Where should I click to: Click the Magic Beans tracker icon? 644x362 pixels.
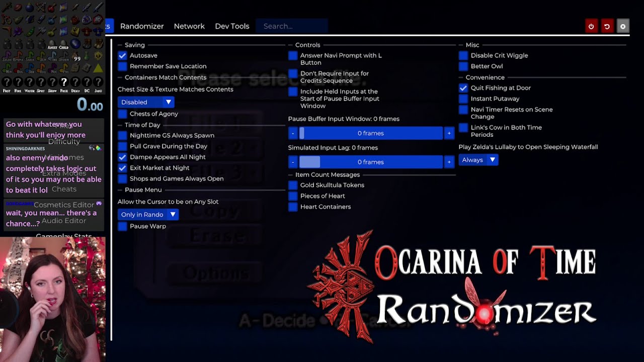point(30,31)
